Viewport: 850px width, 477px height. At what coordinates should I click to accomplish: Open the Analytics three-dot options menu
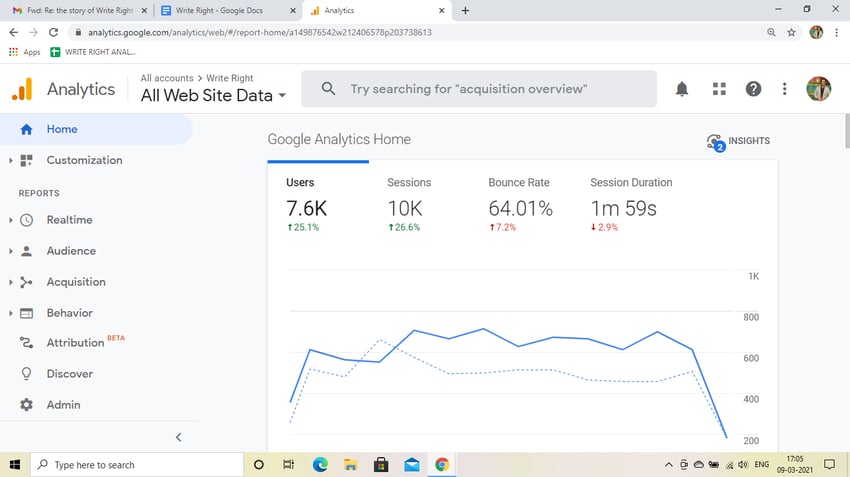tap(784, 89)
